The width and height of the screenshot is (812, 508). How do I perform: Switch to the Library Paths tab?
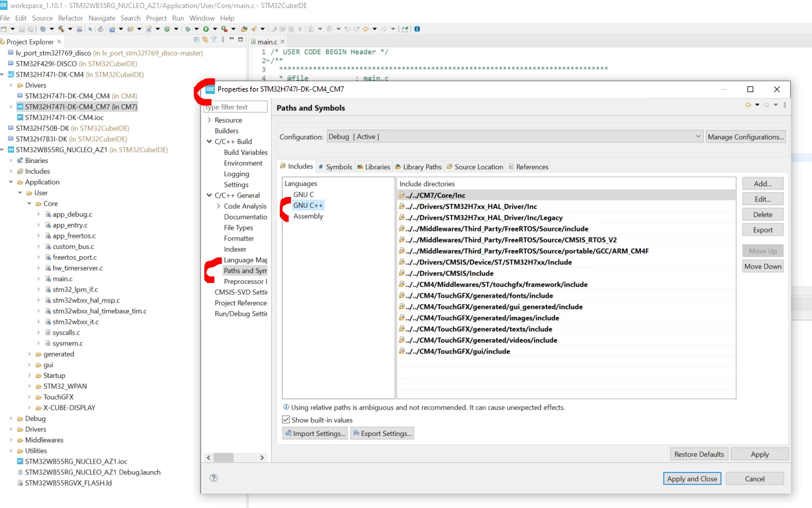point(418,167)
